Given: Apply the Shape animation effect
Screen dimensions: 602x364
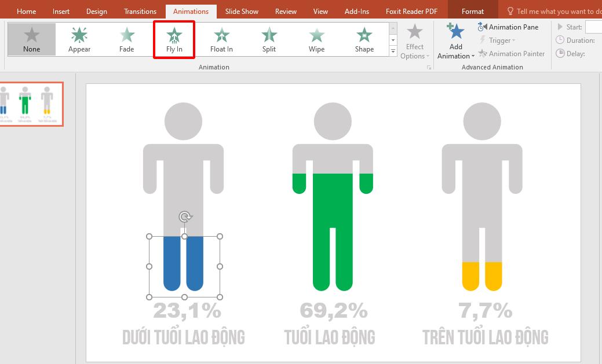Looking at the screenshot, I should tap(364, 39).
